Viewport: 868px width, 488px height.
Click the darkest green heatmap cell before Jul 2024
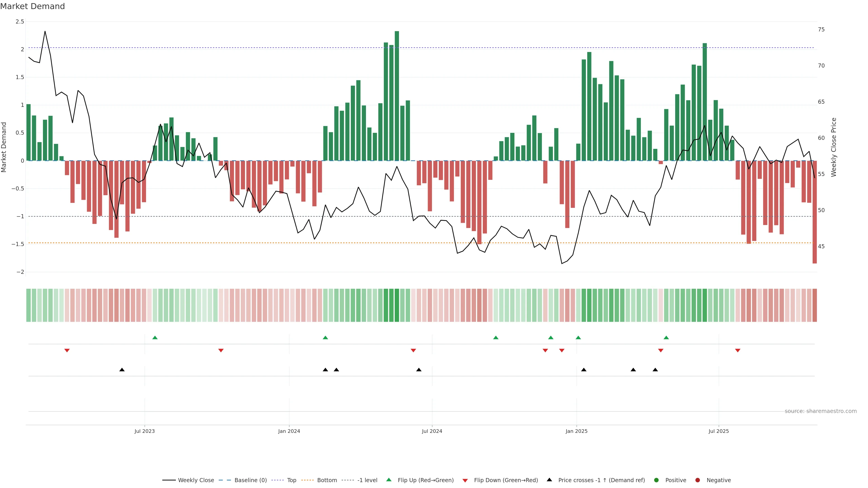(x=397, y=305)
